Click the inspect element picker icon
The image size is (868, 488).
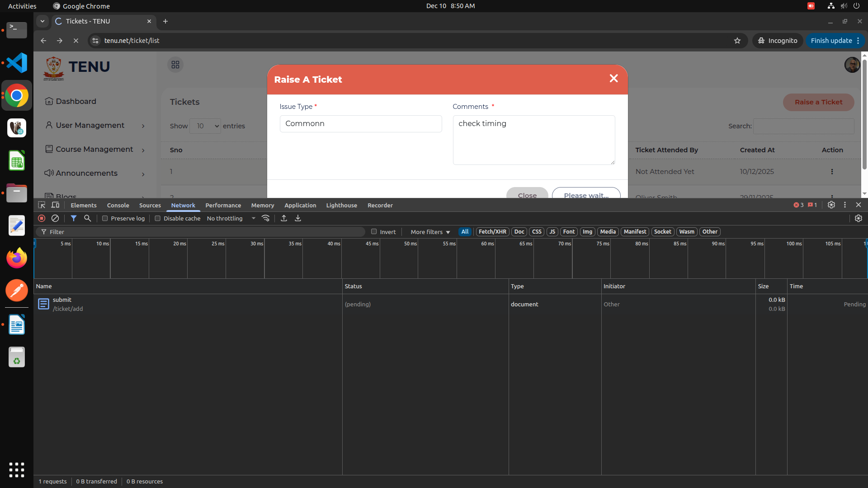point(42,205)
